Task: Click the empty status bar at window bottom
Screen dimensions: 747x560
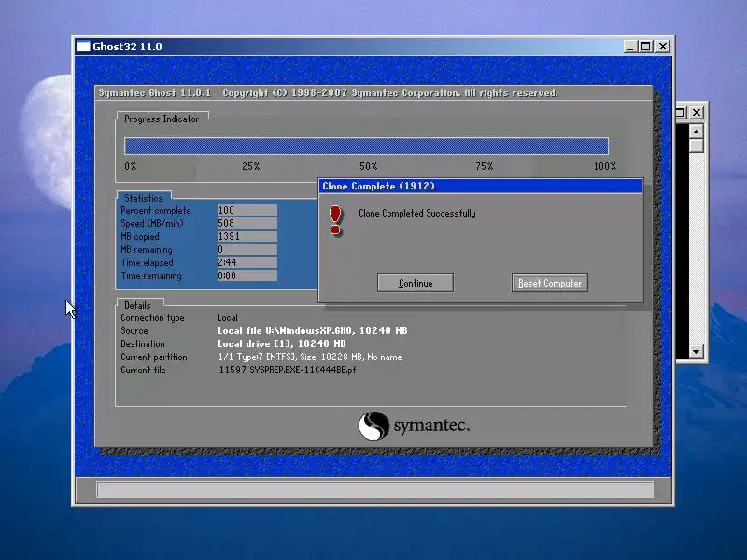Action: (x=375, y=489)
